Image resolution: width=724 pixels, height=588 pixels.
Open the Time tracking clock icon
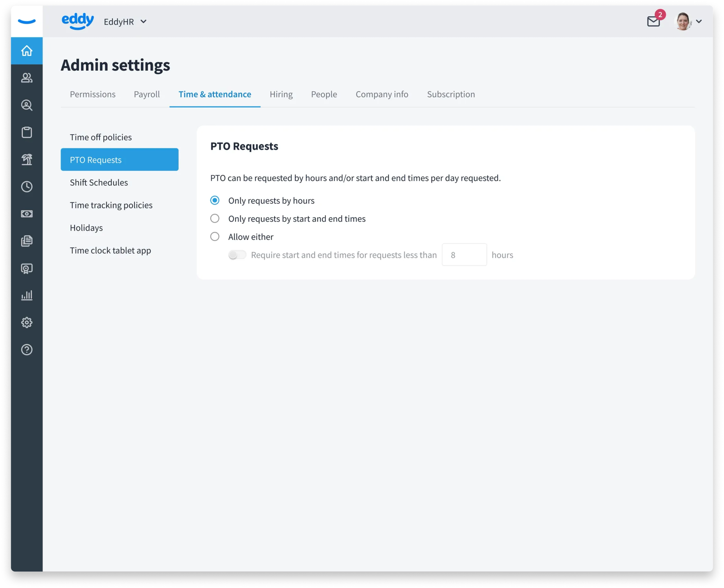pyautogui.click(x=27, y=186)
